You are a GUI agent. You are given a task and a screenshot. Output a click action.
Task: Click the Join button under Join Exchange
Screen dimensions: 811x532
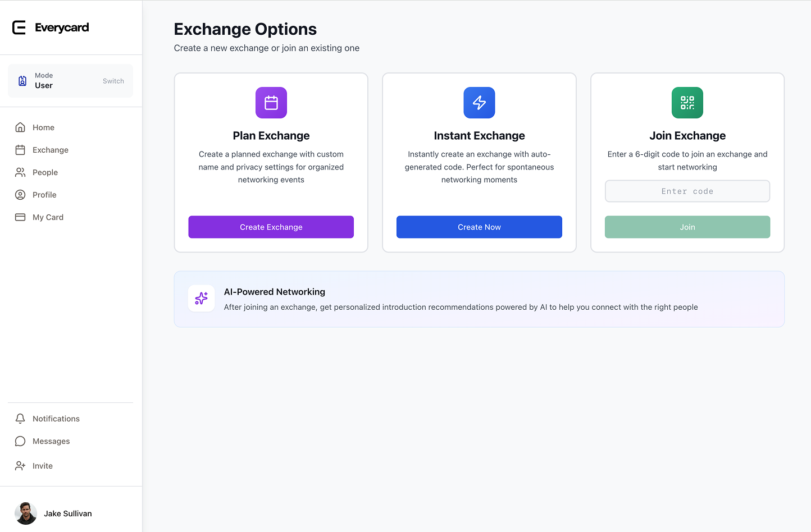[687, 227]
